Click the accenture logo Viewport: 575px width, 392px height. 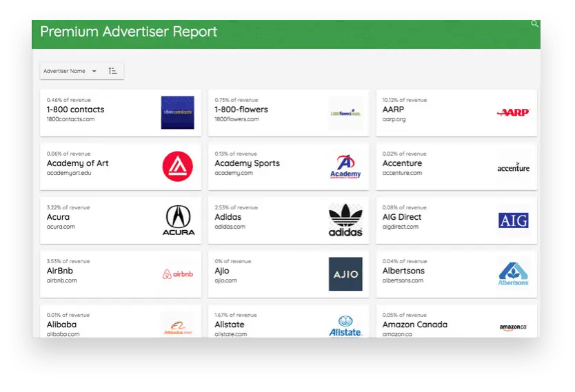pyautogui.click(x=514, y=167)
